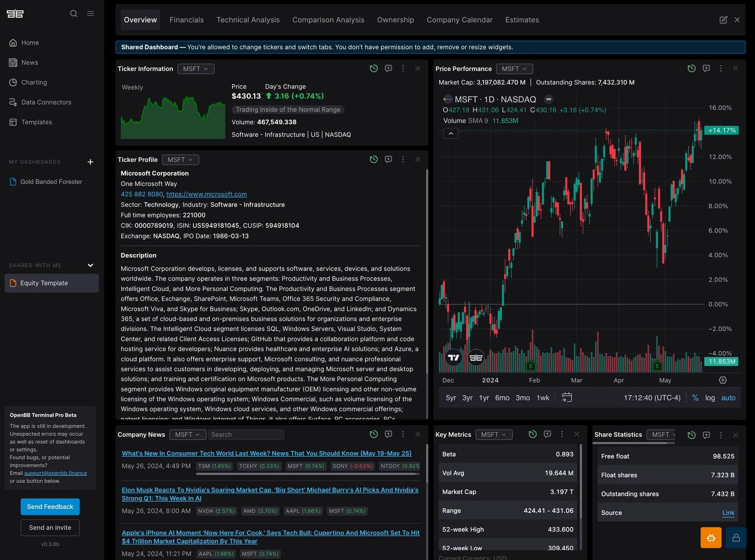Click the Send Feedback button

pyautogui.click(x=50, y=507)
